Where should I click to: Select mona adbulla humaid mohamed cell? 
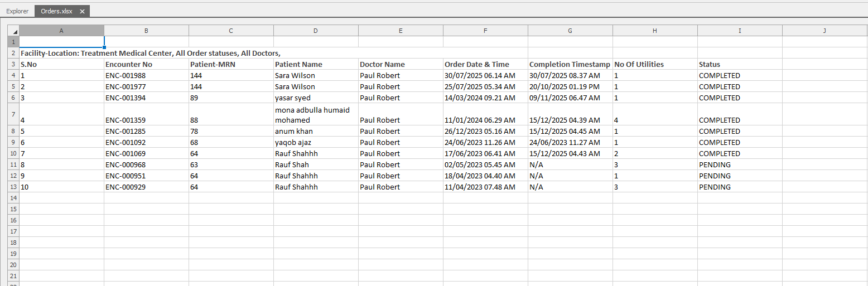pyautogui.click(x=312, y=115)
